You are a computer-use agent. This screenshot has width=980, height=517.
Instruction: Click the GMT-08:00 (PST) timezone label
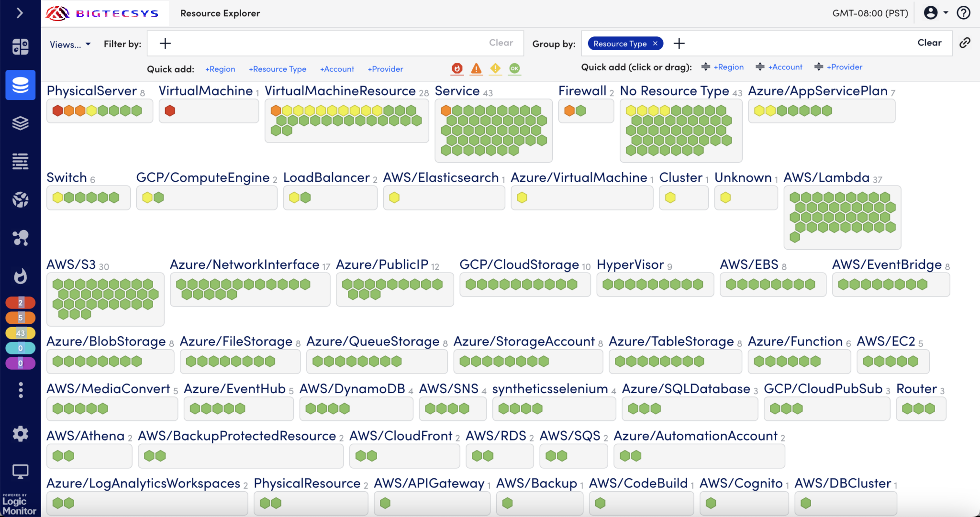pos(870,13)
